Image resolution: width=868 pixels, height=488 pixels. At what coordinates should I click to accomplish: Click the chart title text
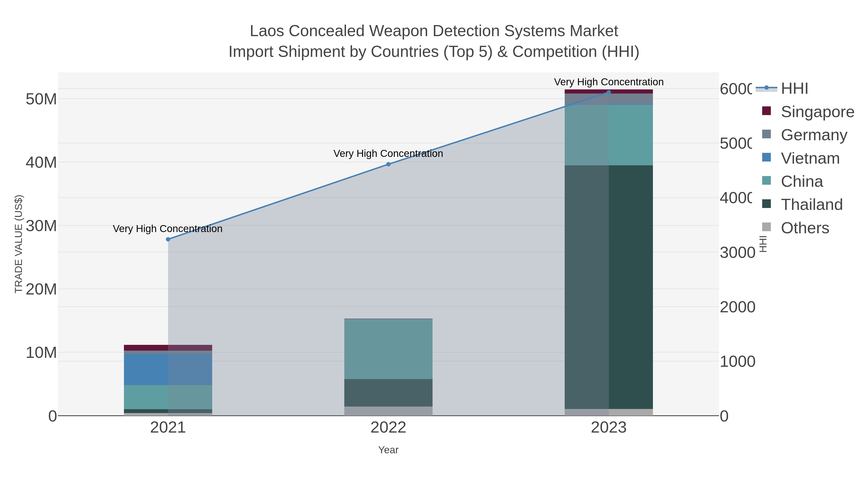click(434, 41)
